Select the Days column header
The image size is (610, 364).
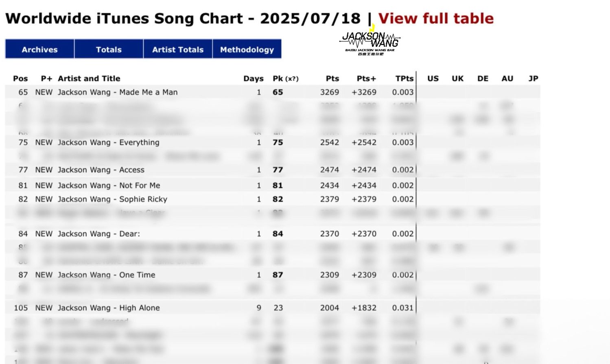(254, 78)
